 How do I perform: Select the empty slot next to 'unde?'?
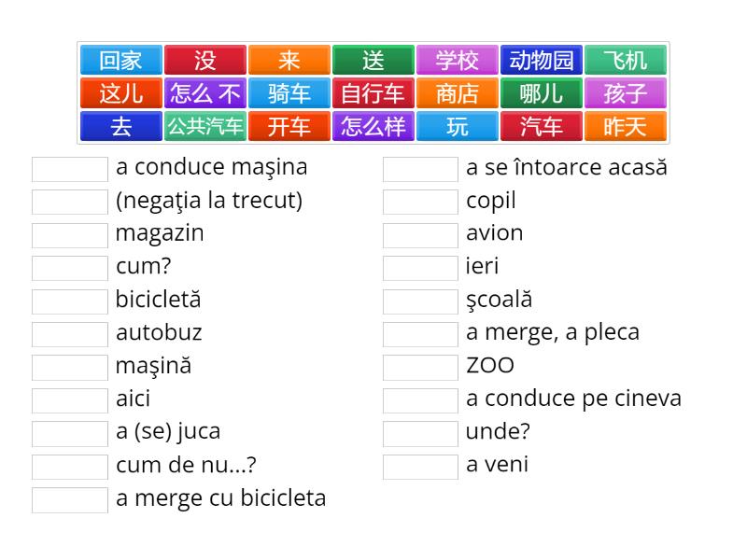tap(421, 434)
